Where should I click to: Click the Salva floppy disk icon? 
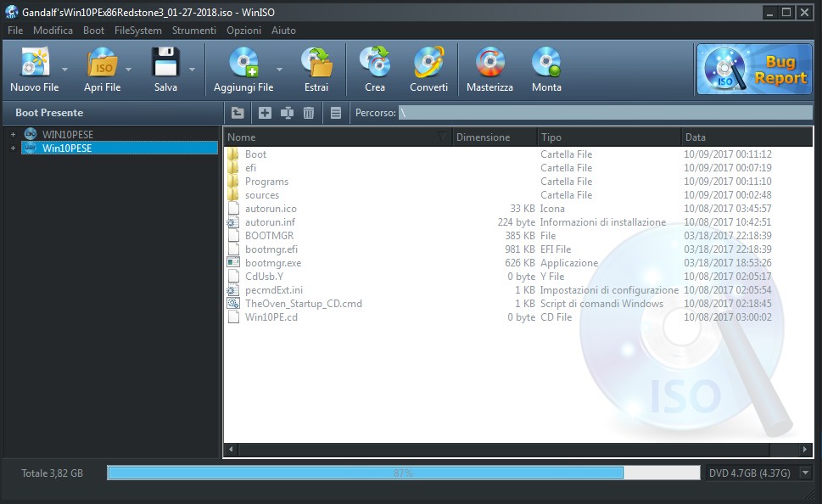165,63
